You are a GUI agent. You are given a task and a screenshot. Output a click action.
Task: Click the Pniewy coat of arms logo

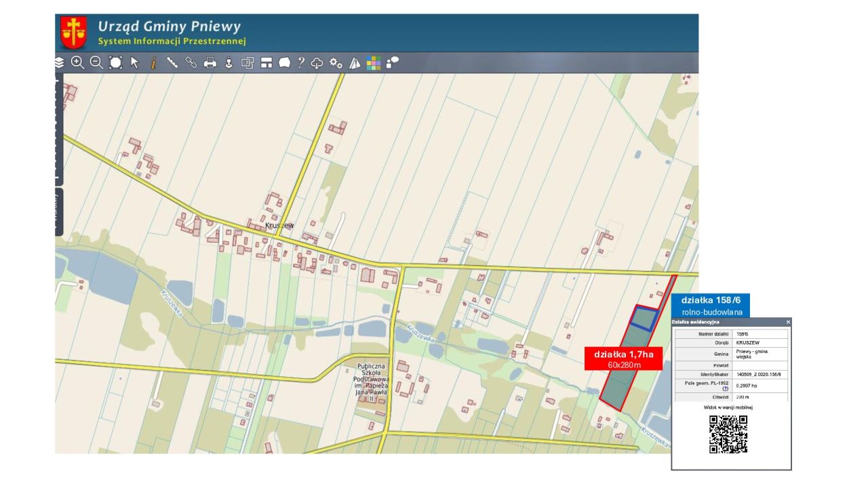pos(73,33)
